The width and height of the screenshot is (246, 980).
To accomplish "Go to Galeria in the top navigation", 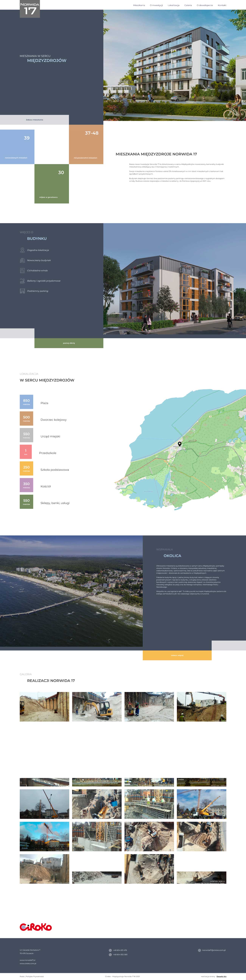I will click(188, 5).
